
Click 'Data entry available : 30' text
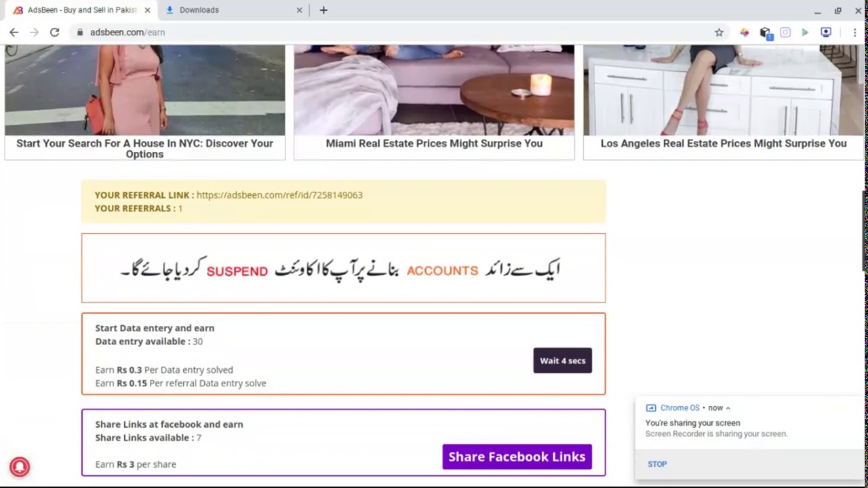(x=149, y=342)
